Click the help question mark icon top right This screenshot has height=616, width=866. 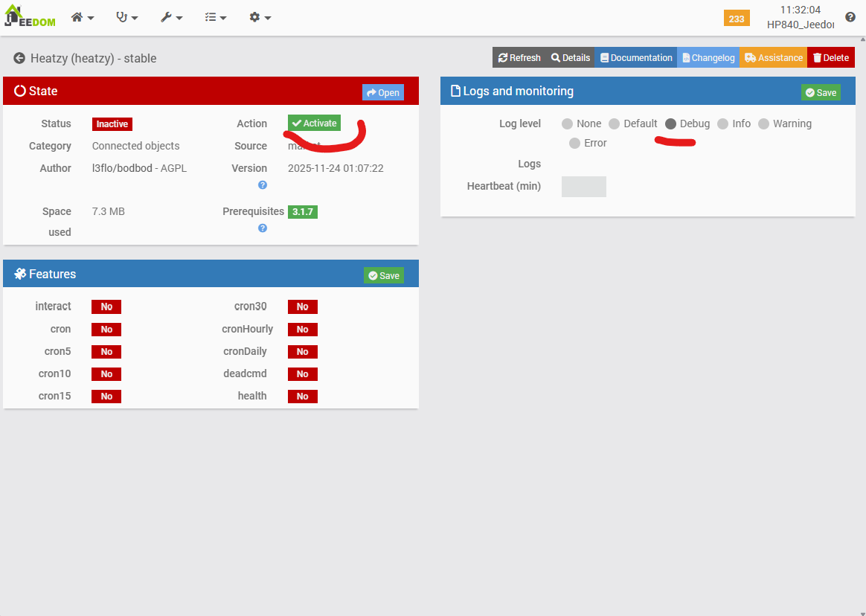[x=850, y=17]
